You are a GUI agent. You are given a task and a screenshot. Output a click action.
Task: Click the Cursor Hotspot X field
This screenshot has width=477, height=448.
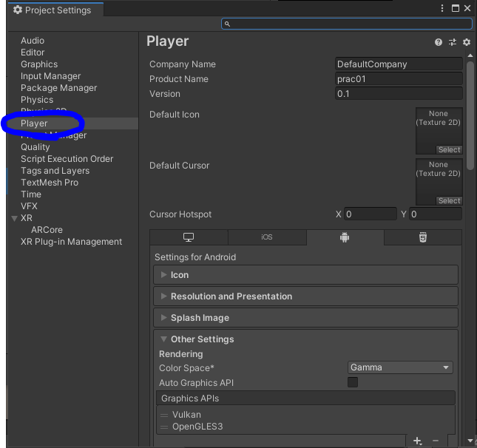pos(371,214)
